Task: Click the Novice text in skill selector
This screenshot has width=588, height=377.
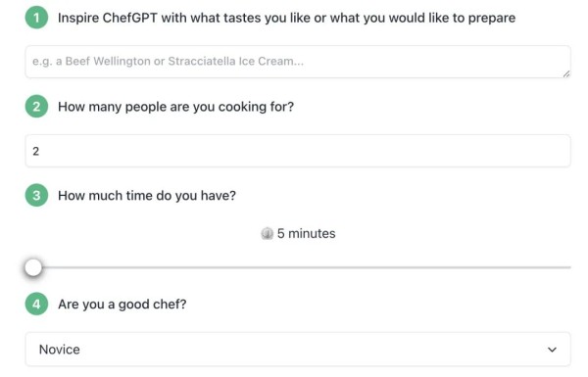Action: (60, 350)
